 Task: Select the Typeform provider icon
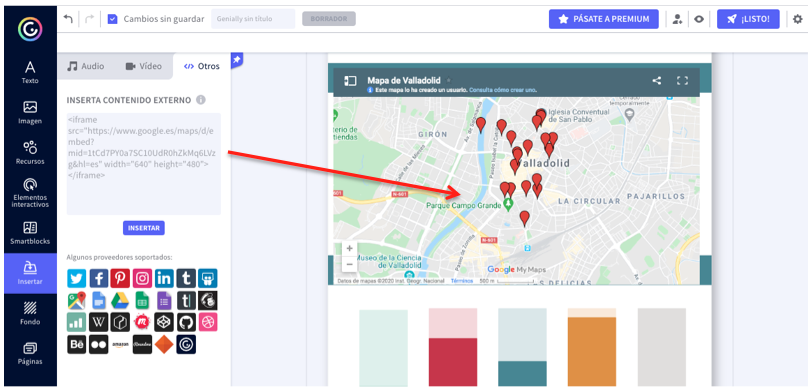[x=186, y=300]
